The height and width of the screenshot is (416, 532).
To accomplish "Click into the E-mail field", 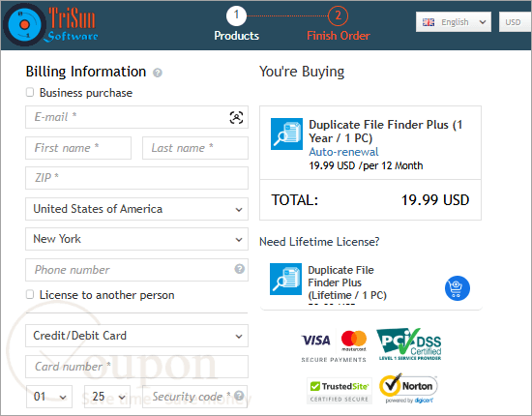I will pyautogui.click(x=136, y=117).
